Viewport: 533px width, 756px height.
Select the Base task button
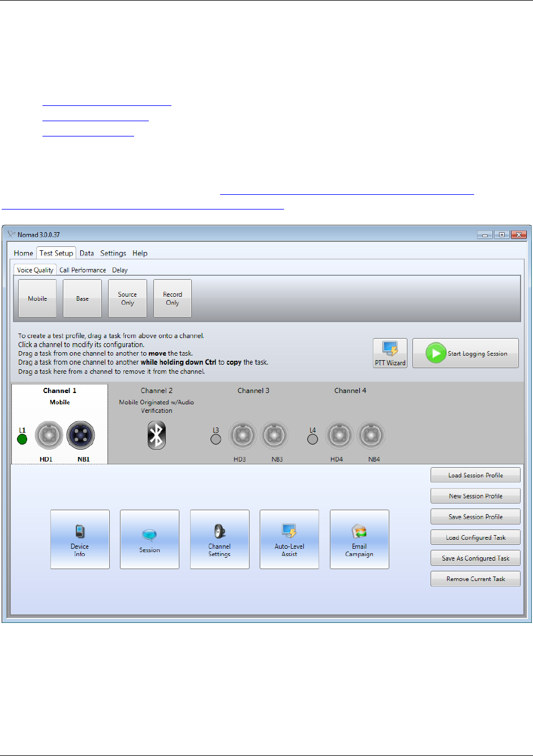click(x=83, y=298)
